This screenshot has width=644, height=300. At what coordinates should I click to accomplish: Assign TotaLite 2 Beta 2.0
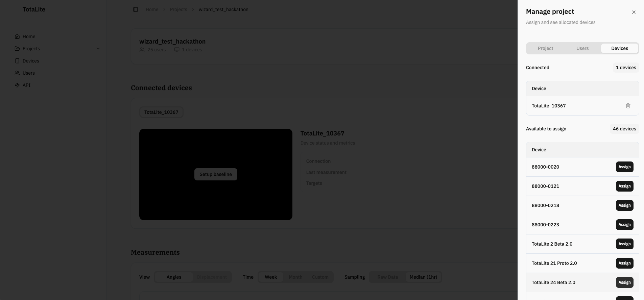[624, 244]
